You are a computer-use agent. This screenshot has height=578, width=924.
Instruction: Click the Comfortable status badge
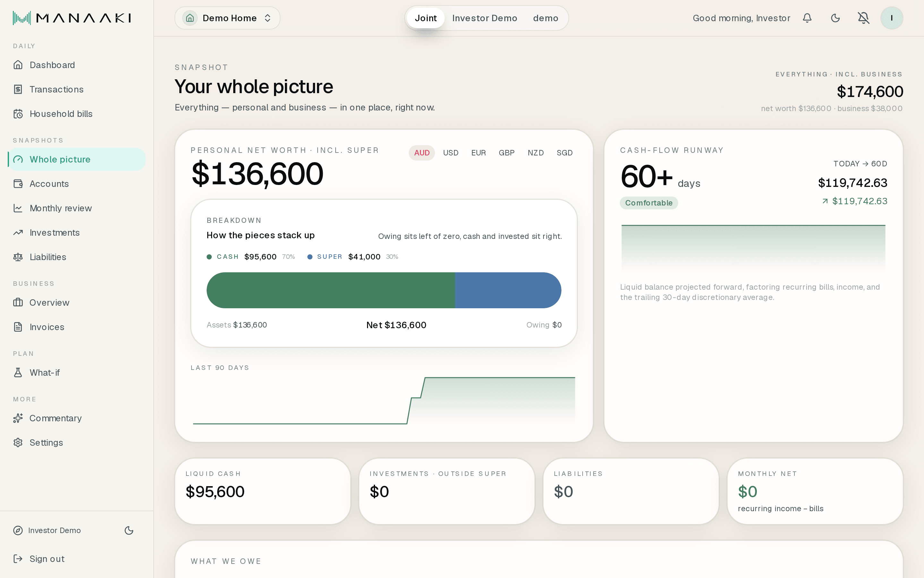[649, 203]
